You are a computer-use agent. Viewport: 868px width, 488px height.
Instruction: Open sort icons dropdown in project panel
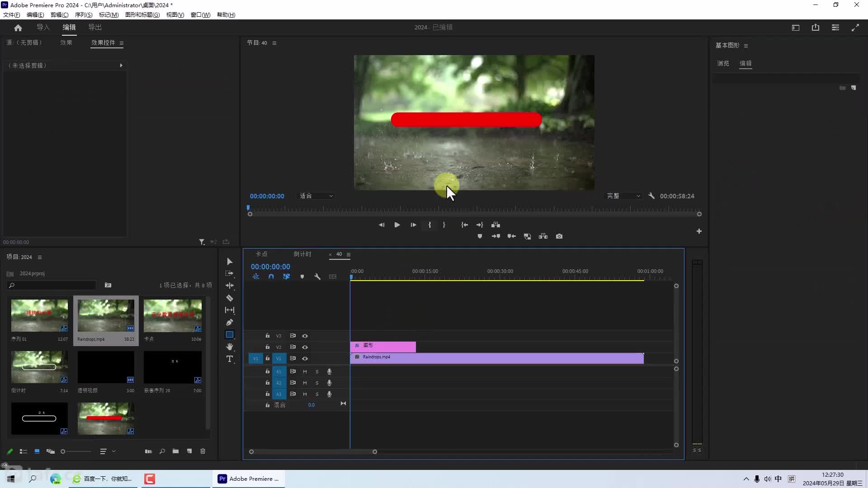tap(108, 451)
